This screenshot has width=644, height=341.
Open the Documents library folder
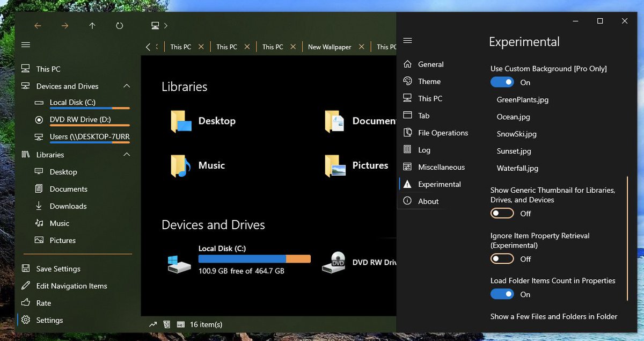pyautogui.click(x=360, y=121)
